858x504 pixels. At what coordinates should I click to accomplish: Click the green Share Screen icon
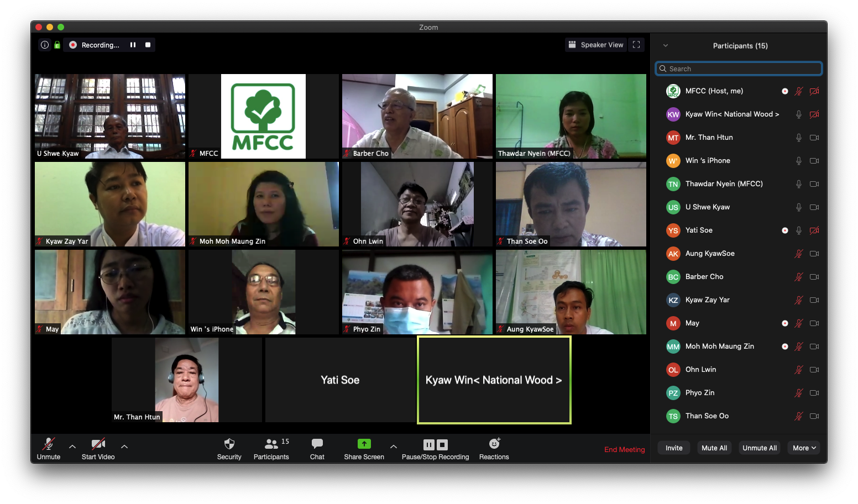[x=364, y=444]
